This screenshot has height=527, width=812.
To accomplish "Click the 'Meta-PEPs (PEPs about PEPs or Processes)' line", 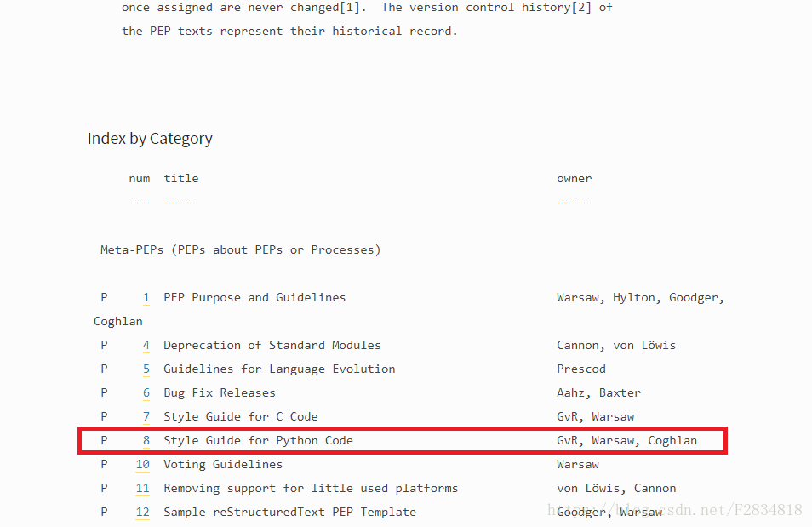I will coord(240,249).
